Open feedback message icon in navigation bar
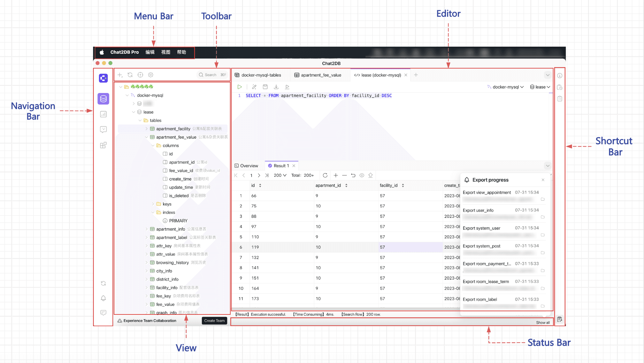The image size is (644, 363). pos(103,313)
